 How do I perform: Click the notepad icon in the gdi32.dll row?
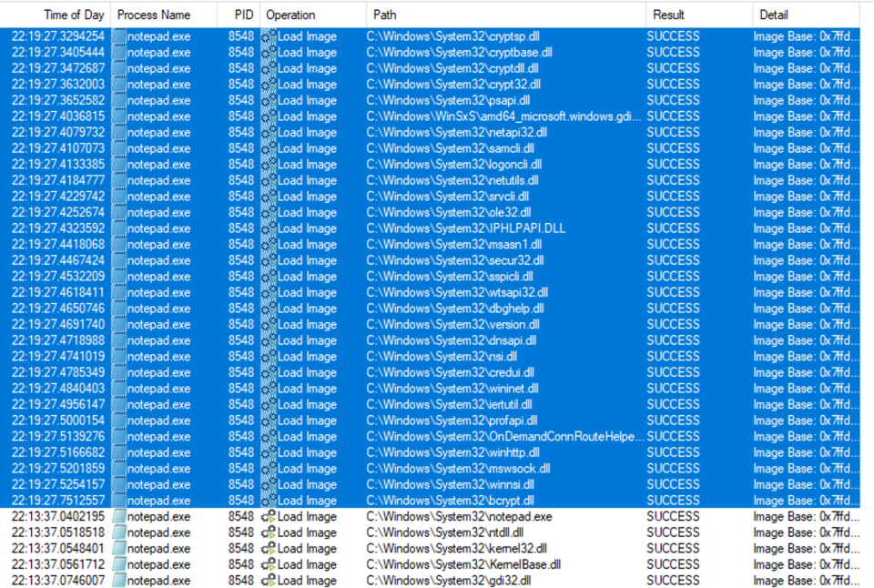(118, 581)
